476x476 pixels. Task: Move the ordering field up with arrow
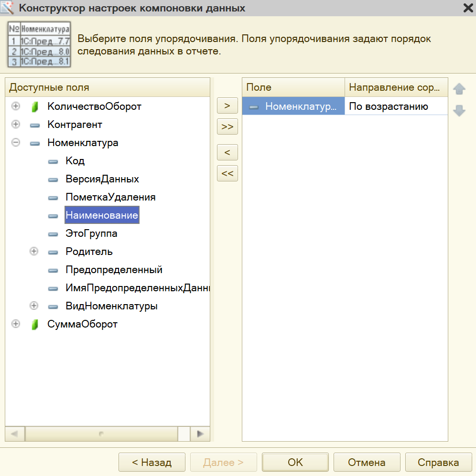459,89
